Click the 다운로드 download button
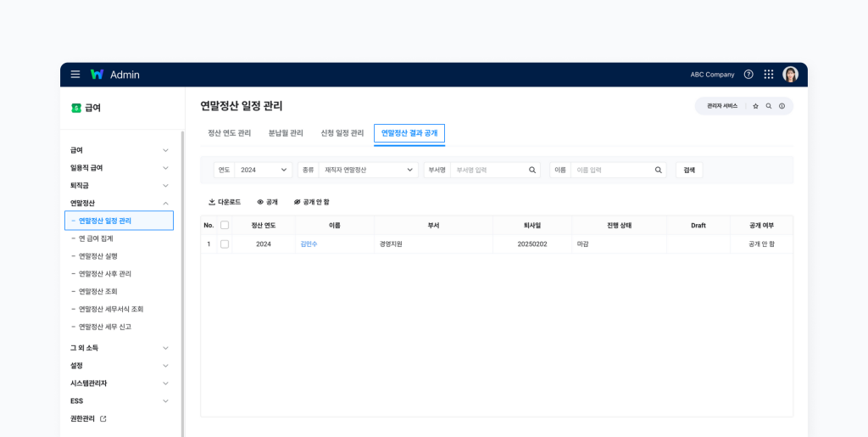This screenshot has width=868, height=437. pyautogui.click(x=225, y=202)
